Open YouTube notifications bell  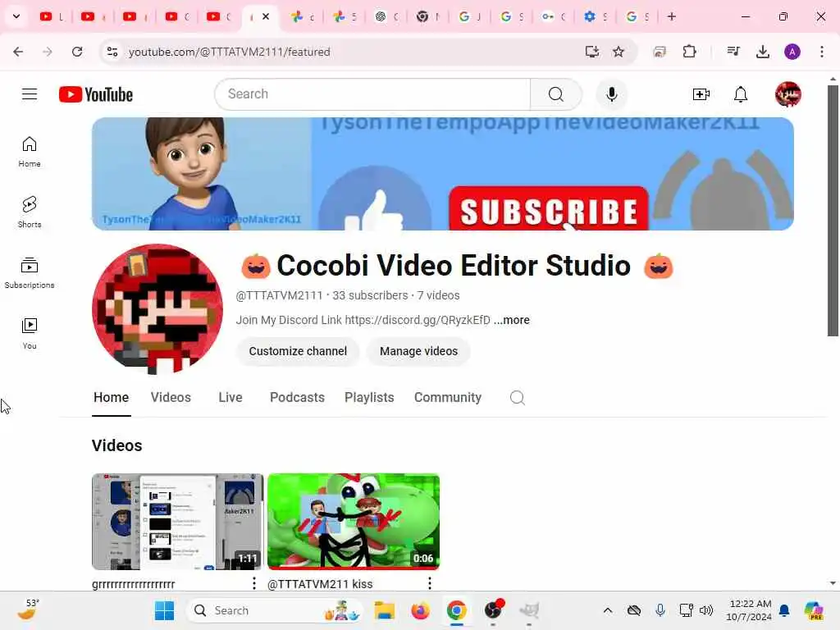click(x=741, y=94)
